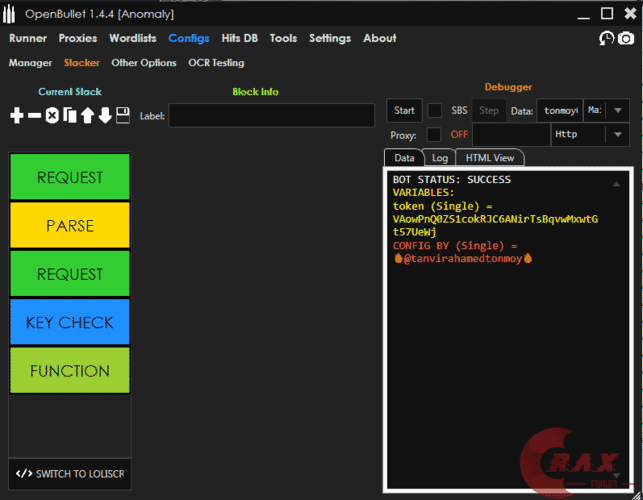
Task: Toggle the Proxy checkbox in Debugger
Action: coord(433,134)
